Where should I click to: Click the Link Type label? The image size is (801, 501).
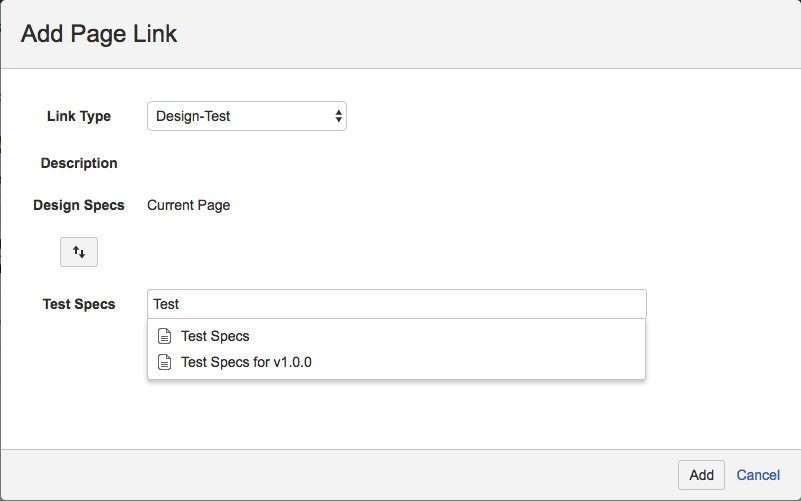[79, 116]
